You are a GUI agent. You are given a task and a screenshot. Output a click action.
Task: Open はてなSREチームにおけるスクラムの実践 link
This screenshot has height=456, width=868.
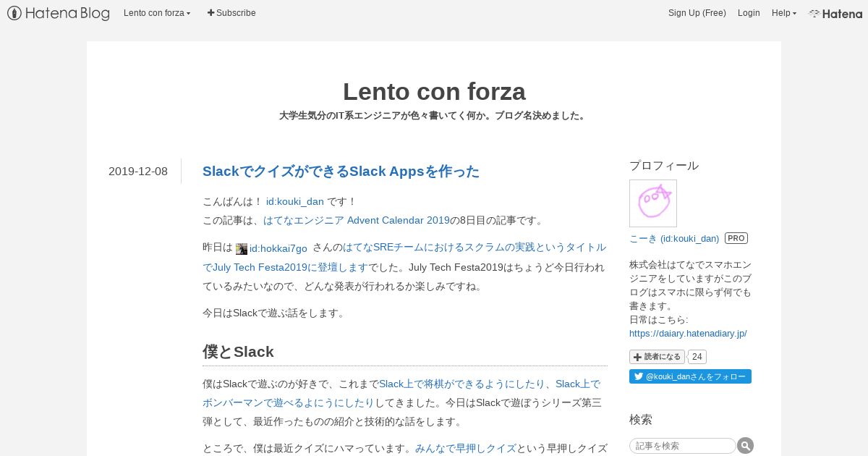(x=475, y=248)
